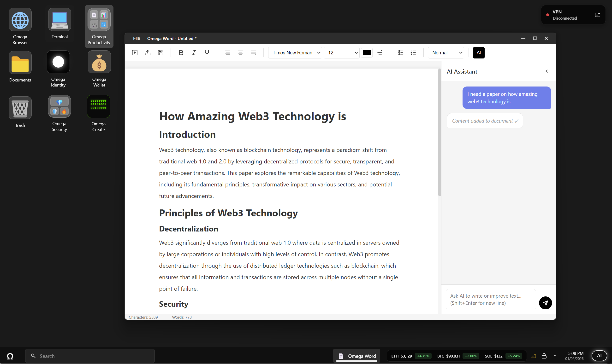Insert a bulleted list
612x364 pixels.
(x=400, y=53)
